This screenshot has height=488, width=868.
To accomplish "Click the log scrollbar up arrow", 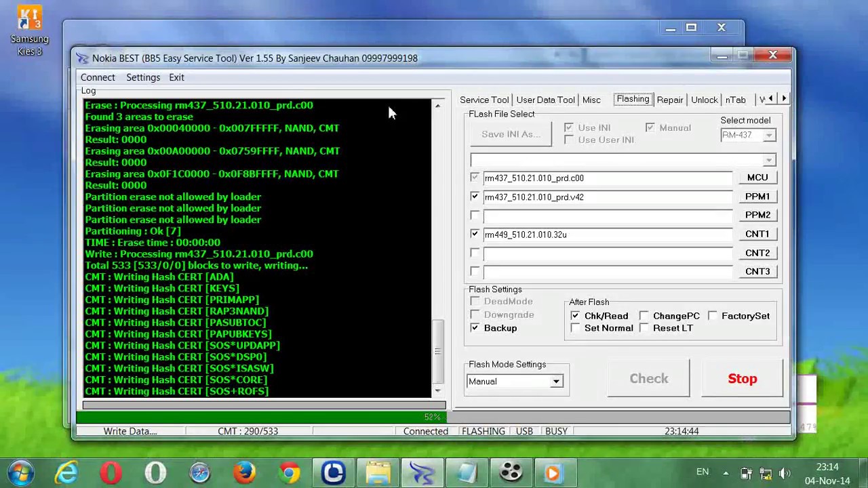I will [x=437, y=106].
